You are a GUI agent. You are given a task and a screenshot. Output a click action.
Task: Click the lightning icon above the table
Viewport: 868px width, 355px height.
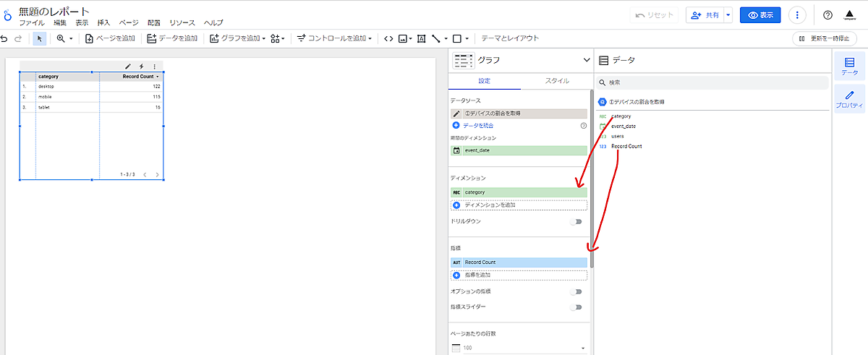coord(141,67)
